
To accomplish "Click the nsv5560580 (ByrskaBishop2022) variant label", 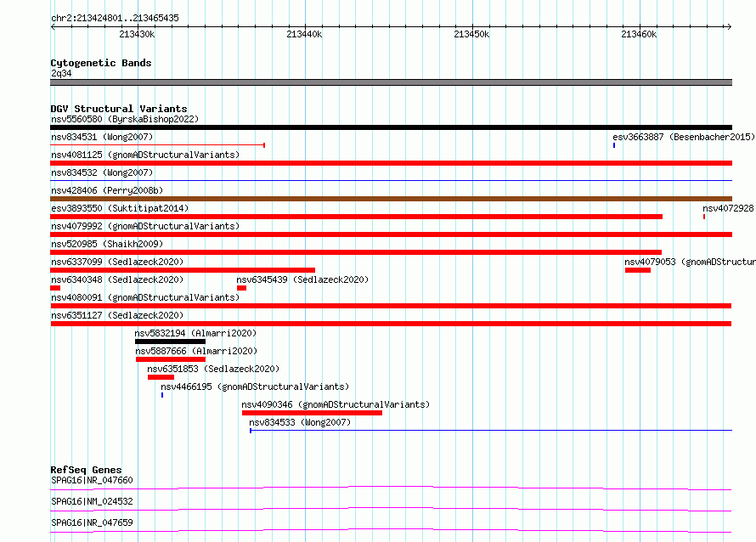I will tap(125, 119).
